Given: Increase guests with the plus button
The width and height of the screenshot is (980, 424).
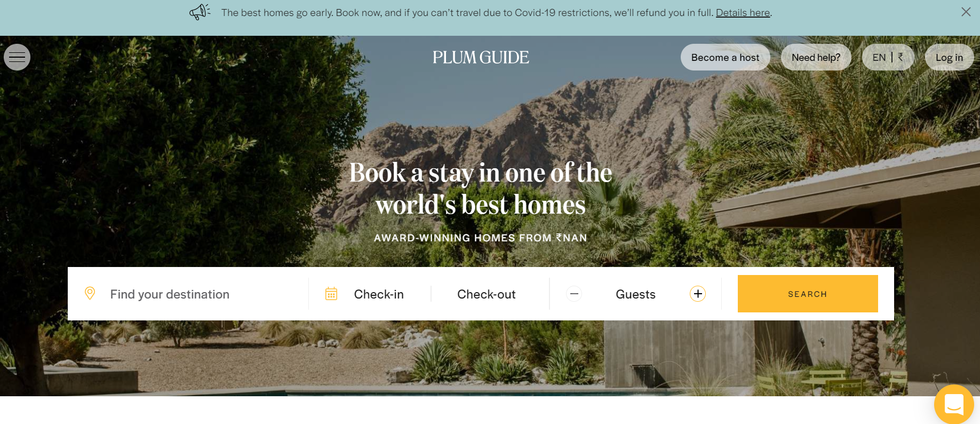Looking at the screenshot, I should (x=698, y=294).
